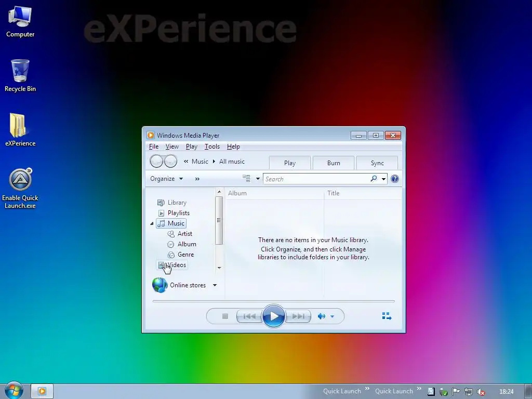This screenshot has height=399, width=532.
Task: Mute the player volume speaker icon
Action: 321,316
